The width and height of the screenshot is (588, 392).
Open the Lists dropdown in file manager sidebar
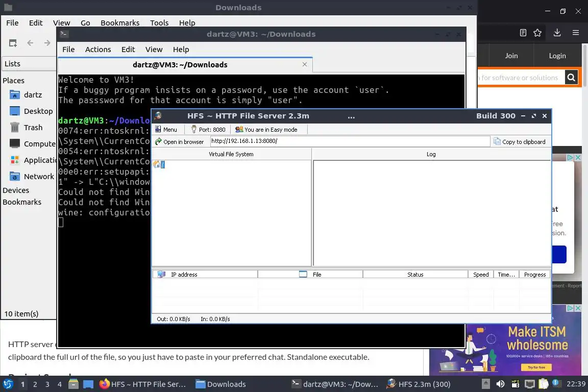(29, 64)
